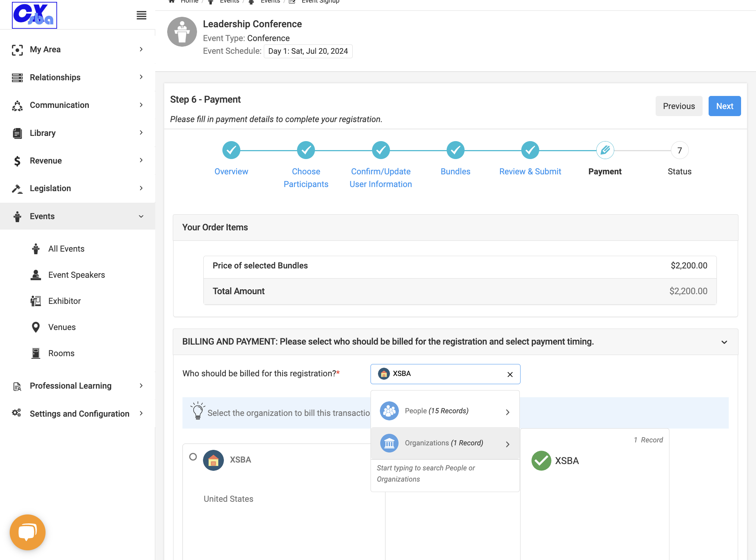Collapse the Billing and Payment section
This screenshot has width=756, height=560.
click(x=724, y=342)
